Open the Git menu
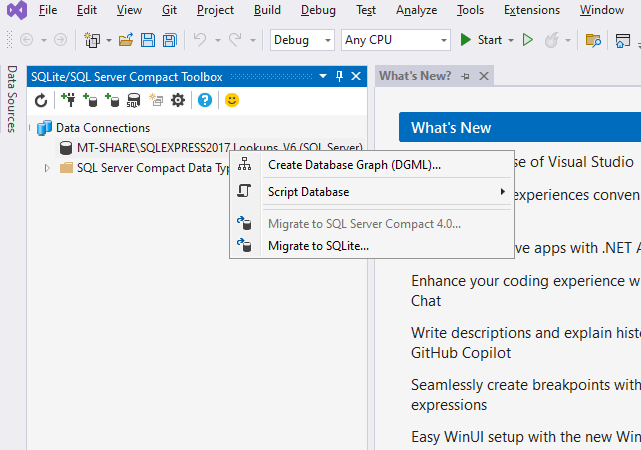 pyautogui.click(x=169, y=10)
